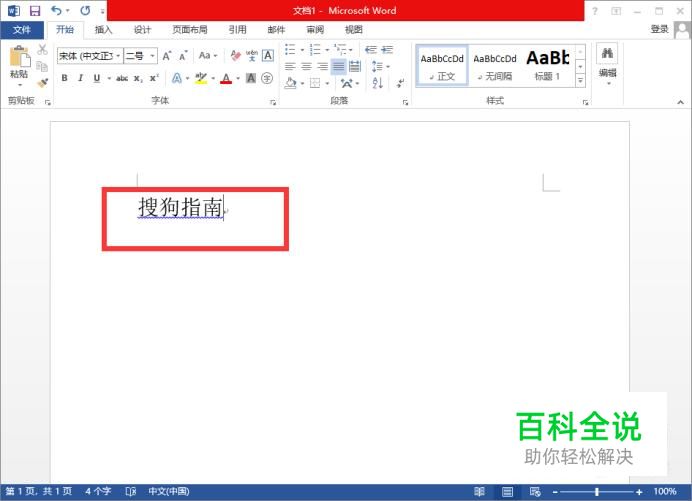
Task: Toggle underline formatting
Action: click(97, 78)
